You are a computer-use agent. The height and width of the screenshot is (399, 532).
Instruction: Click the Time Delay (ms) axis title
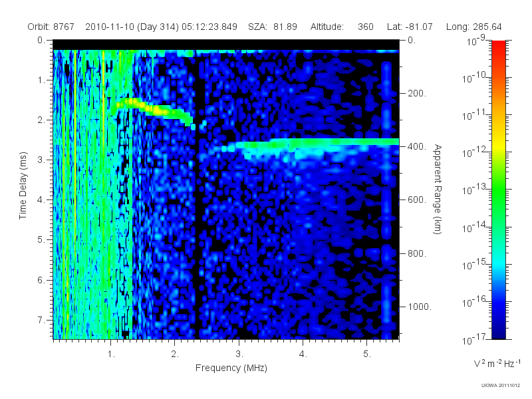23,186
